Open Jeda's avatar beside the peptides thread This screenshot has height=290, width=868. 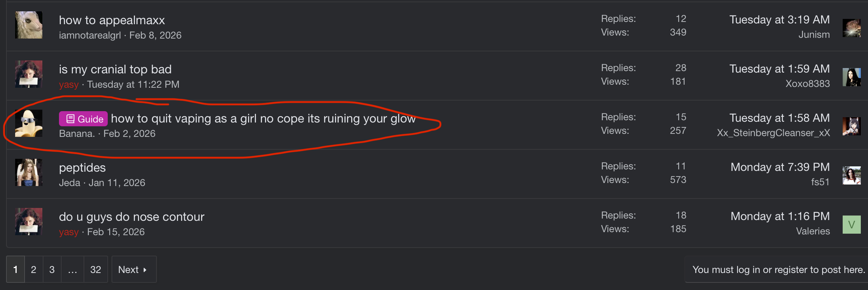pyautogui.click(x=29, y=173)
